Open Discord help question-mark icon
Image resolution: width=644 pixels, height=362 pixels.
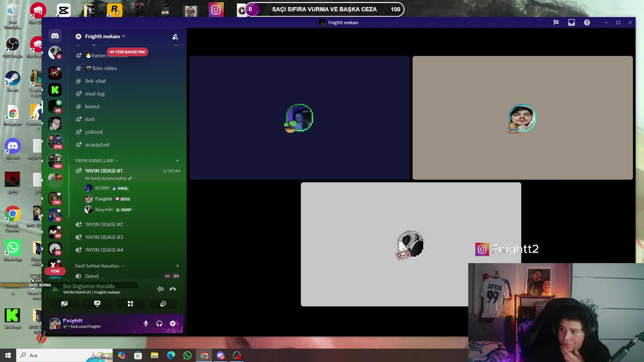click(x=587, y=23)
